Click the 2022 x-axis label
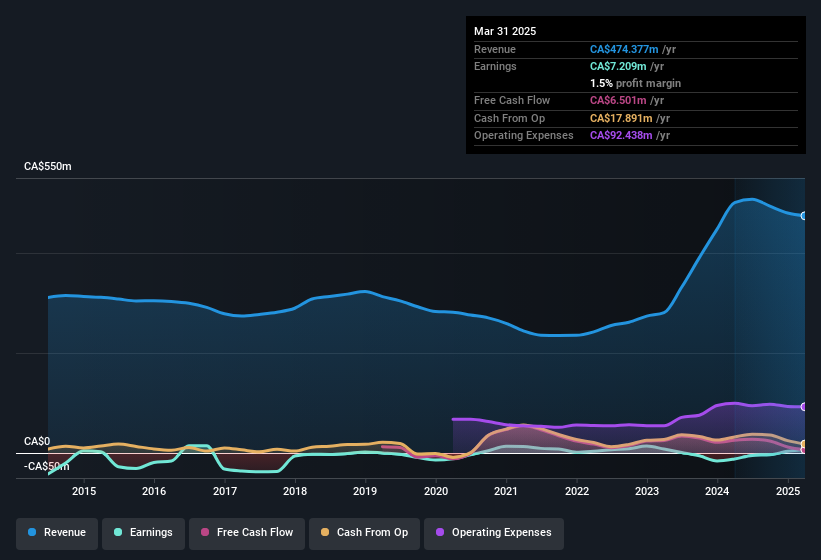This screenshot has height=560, width=821. pyautogui.click(x=576, y=491)
